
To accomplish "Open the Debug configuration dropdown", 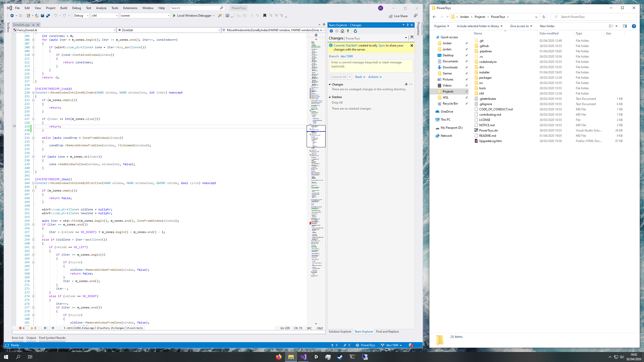I will tap(81, 16).
